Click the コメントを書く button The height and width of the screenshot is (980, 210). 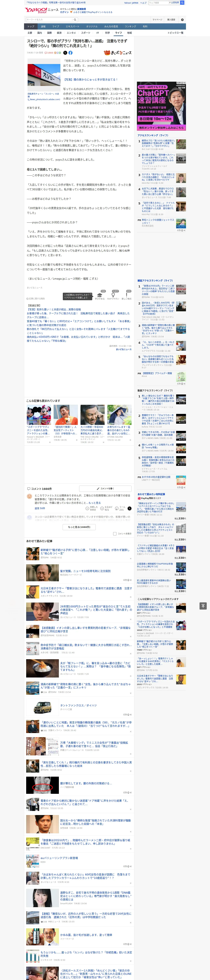click(x=105, y=489)
